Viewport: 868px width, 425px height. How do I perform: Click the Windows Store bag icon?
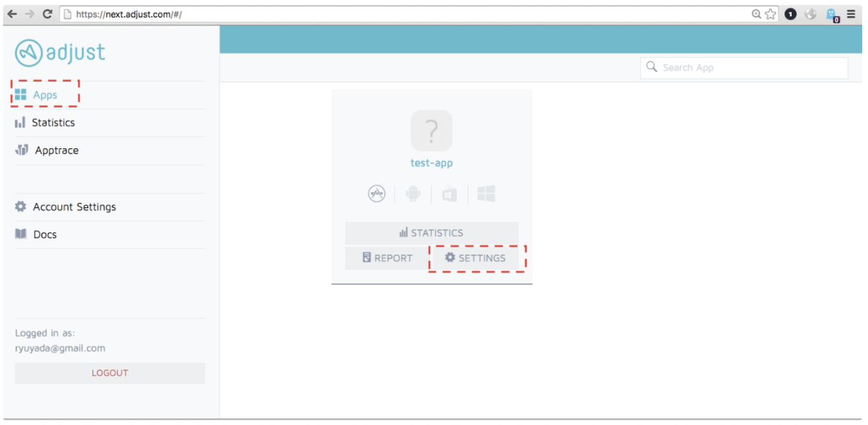click(x=450, y=194)
